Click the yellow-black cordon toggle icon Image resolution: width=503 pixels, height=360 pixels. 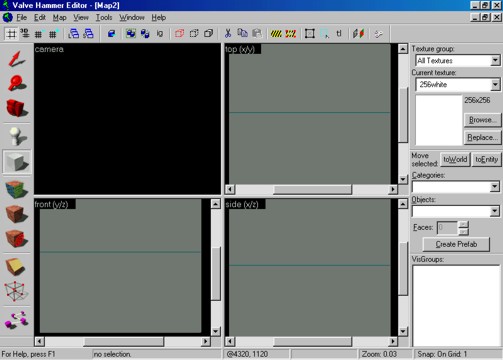pyautogui.click(x=276, y=34)
